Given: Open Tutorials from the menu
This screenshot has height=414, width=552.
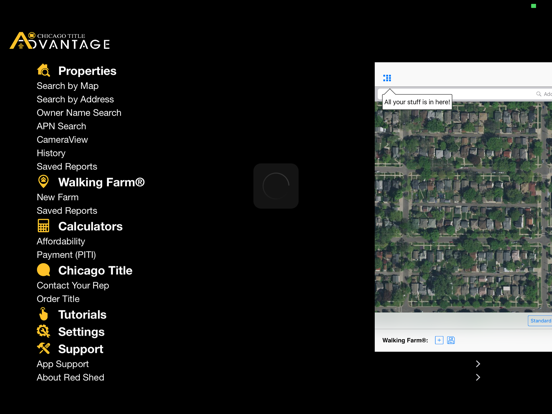Looking at the screenshot, I should tap(82, 314).
